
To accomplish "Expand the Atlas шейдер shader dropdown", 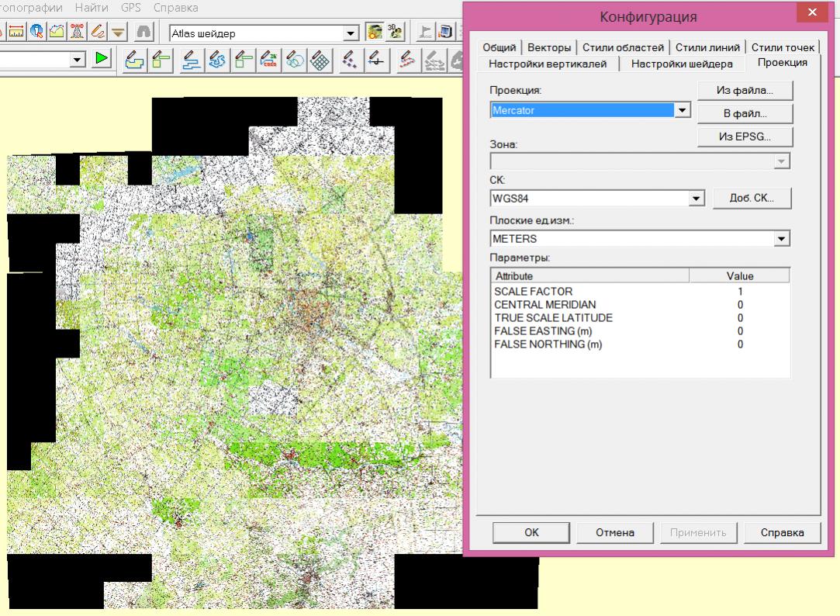I will tap(351, 33).
